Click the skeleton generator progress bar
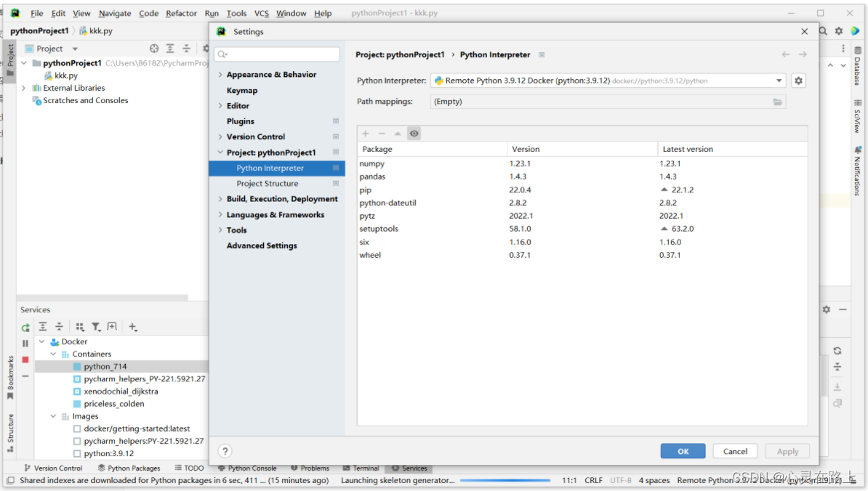Image resolution: width=868 pixels, height=491 pixels. 505,481
